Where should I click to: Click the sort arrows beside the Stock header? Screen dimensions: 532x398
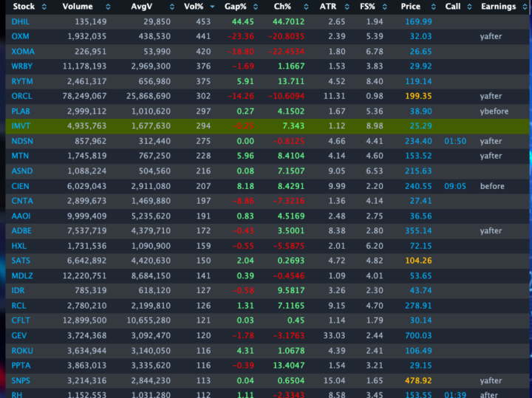(x=44, y=7)
